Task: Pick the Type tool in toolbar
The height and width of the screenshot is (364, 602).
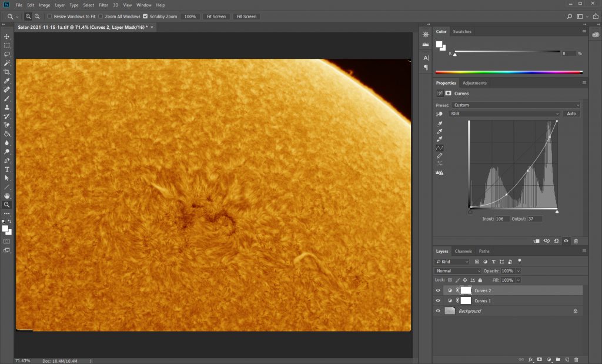Action: pyautogui.click(x=7, y=169)
